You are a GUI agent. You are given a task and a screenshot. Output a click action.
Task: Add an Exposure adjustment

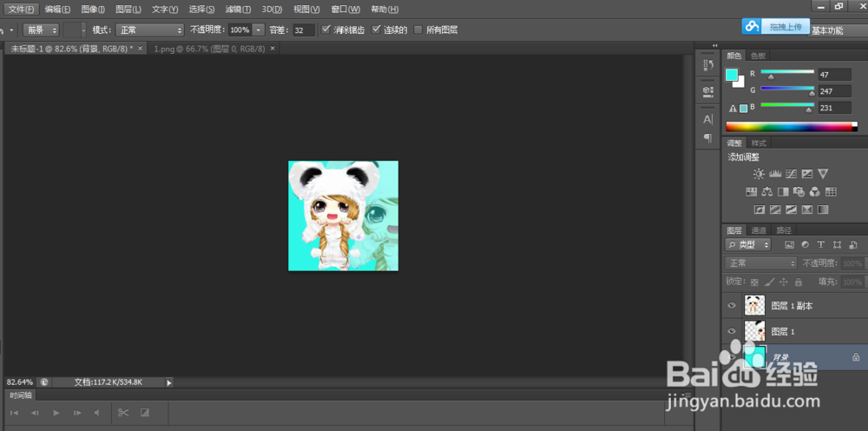point(807,174)
